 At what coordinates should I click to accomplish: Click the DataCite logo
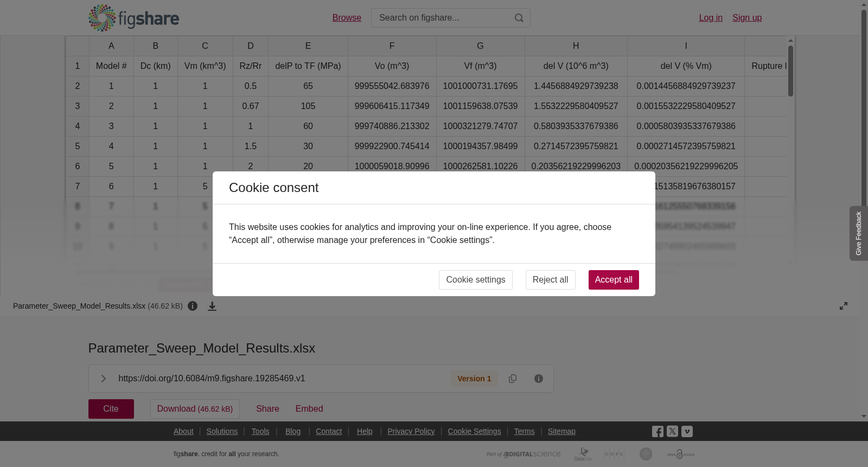coord(583,454)
